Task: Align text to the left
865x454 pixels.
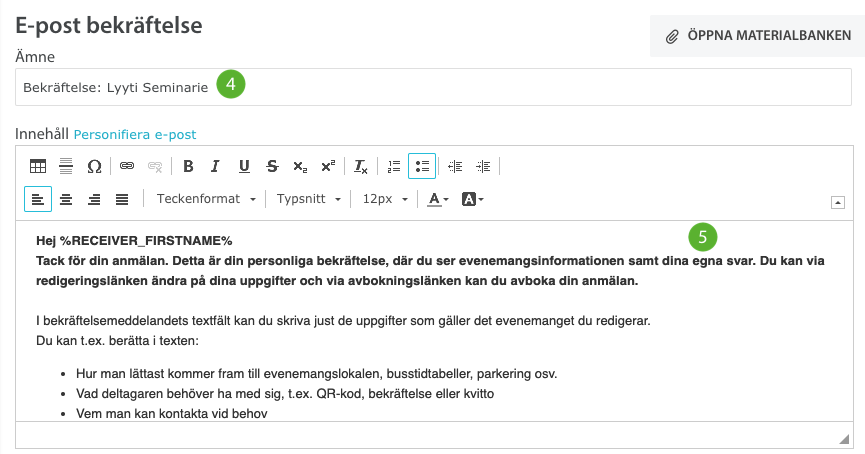Action: click(38, 199)
